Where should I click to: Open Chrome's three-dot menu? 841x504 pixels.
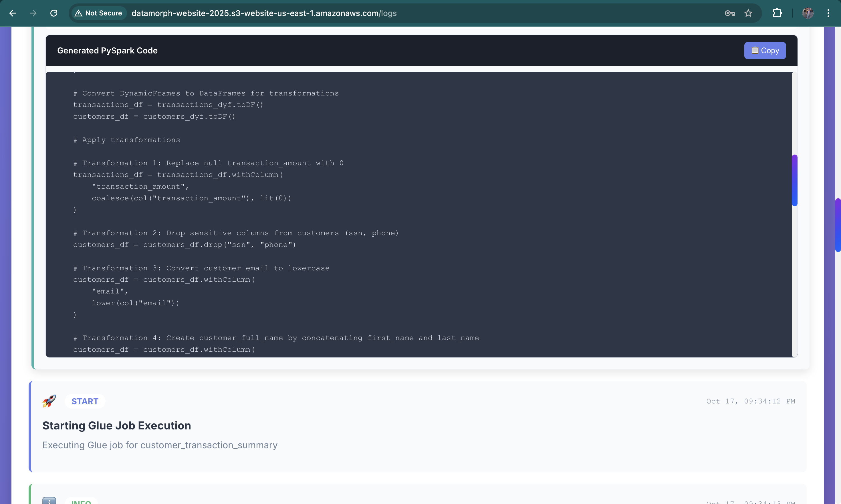click(x=828, y=13)
